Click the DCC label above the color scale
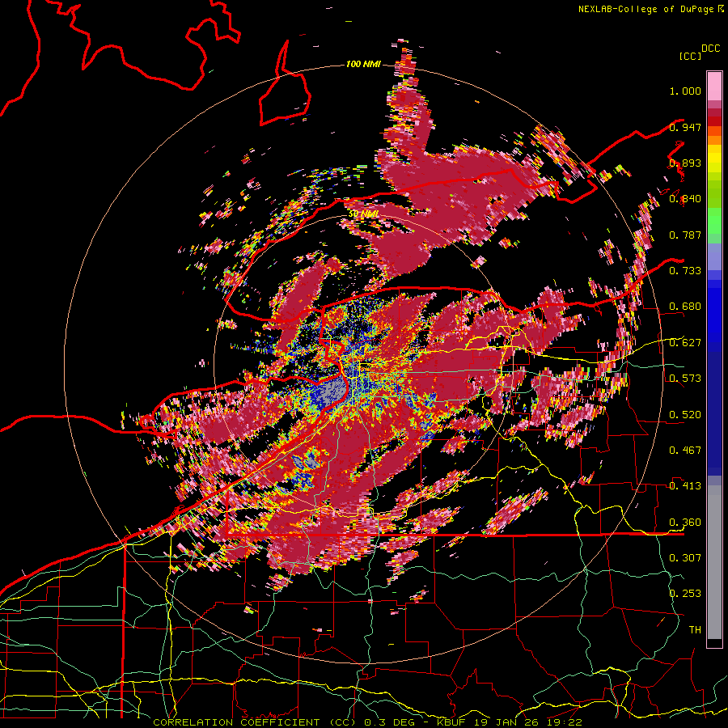This screenshot has width=728, height=728. pyautogui.click(x=710, y=49)
